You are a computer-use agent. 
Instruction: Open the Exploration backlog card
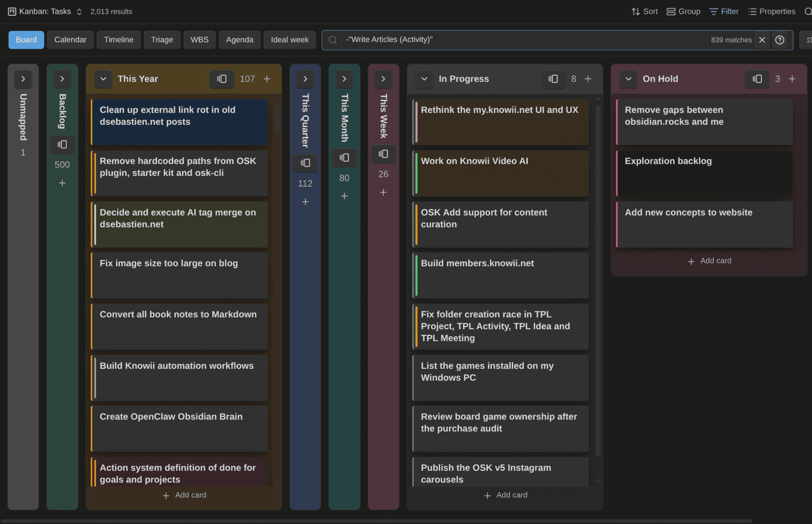704,173
